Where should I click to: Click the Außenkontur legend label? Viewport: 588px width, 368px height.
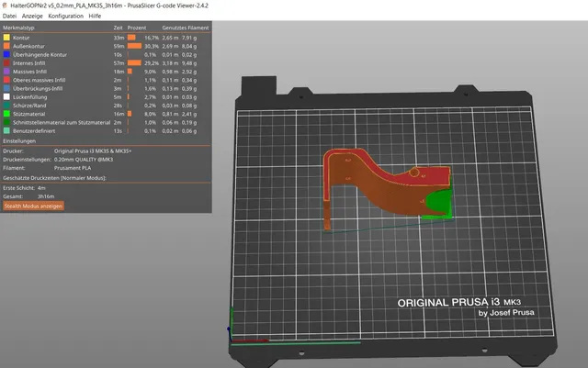pos(28,46)
